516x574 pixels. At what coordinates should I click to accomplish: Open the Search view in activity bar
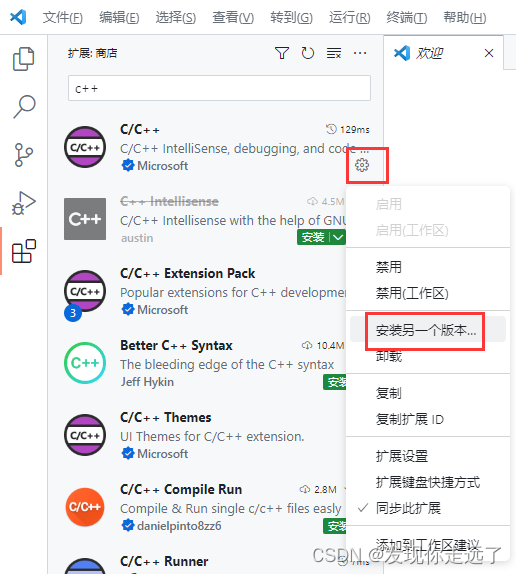click(24, 107)
